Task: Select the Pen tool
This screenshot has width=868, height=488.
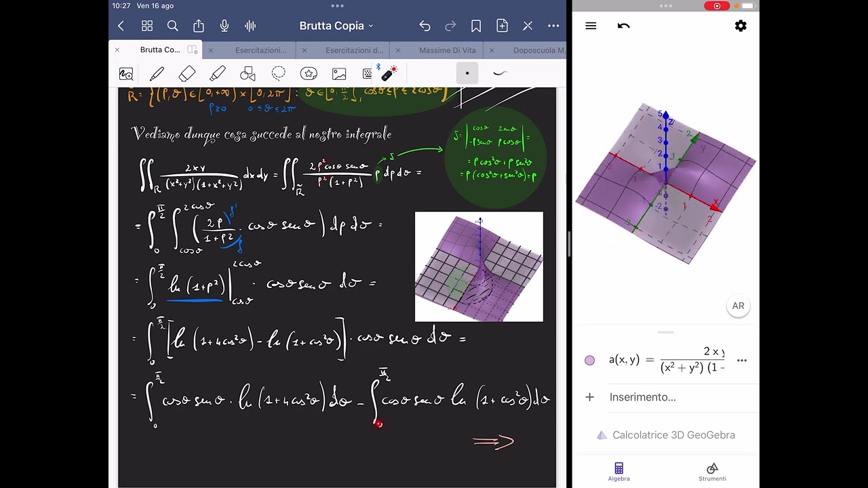Action: (x=157, y=74)
